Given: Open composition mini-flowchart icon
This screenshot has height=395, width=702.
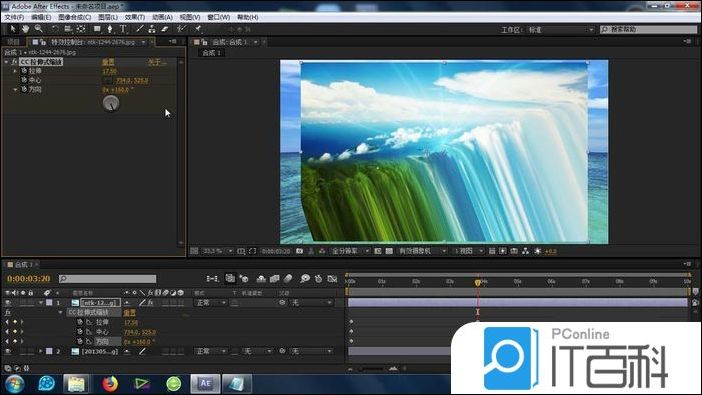Looking at the screenshot, I should click(x=212, y=279).
